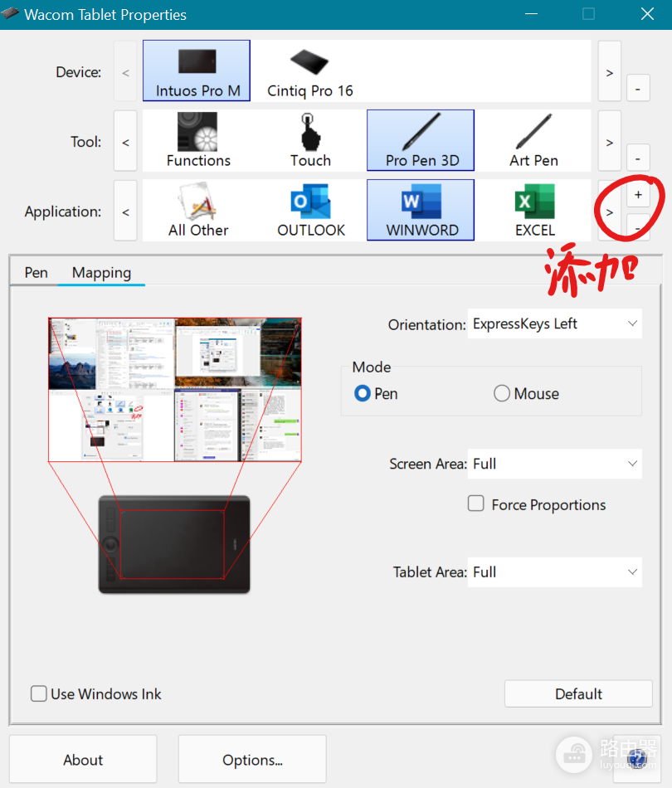
Task: Open the Functions tool settings
Action: (198, 141)
